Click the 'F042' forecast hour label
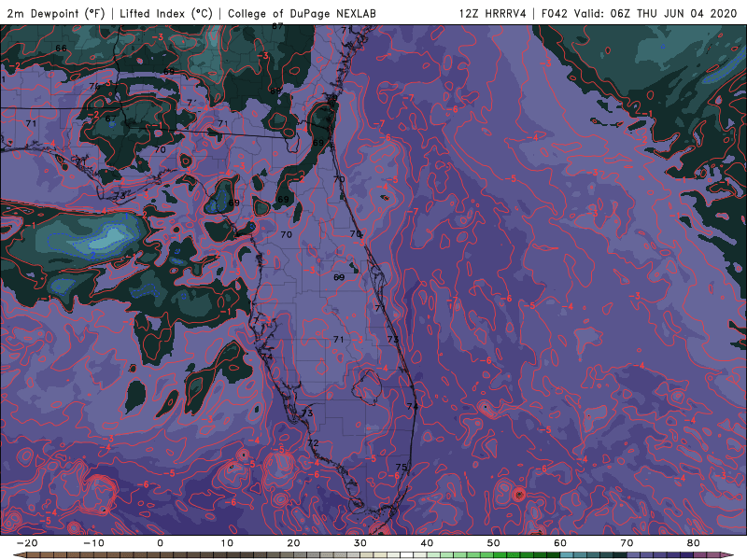Image resolution: width=747 pixels, height=560 pixels. pos(555,13)
